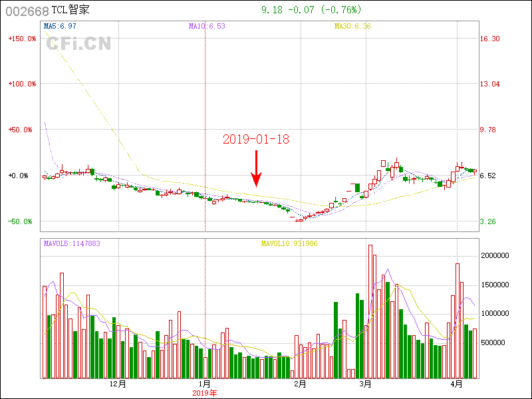Jump to 12月 on time axis
Screen dimensions: 532x399
pos(118,384)
